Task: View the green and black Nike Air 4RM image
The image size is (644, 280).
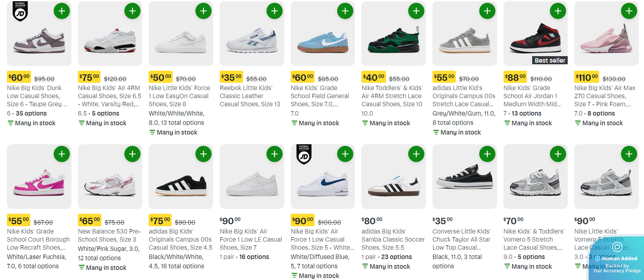Action: pos(393,40)
